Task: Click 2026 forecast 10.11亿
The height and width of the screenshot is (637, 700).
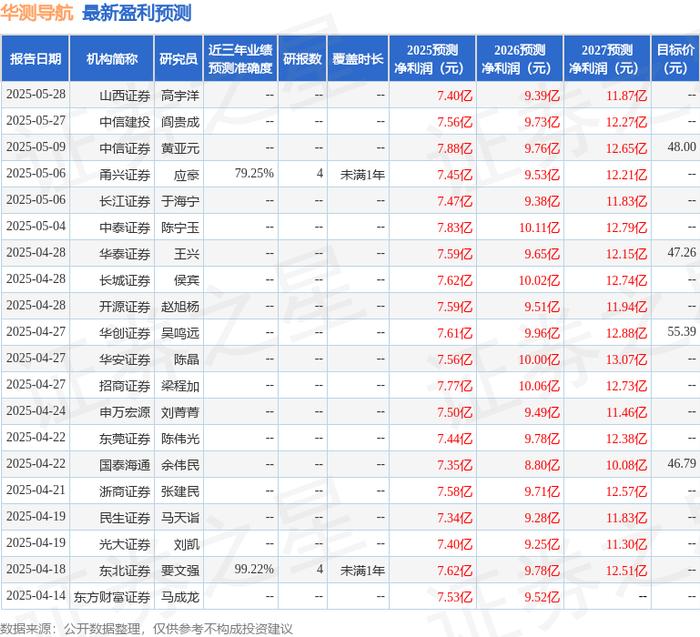Action: tap(539, 228)
